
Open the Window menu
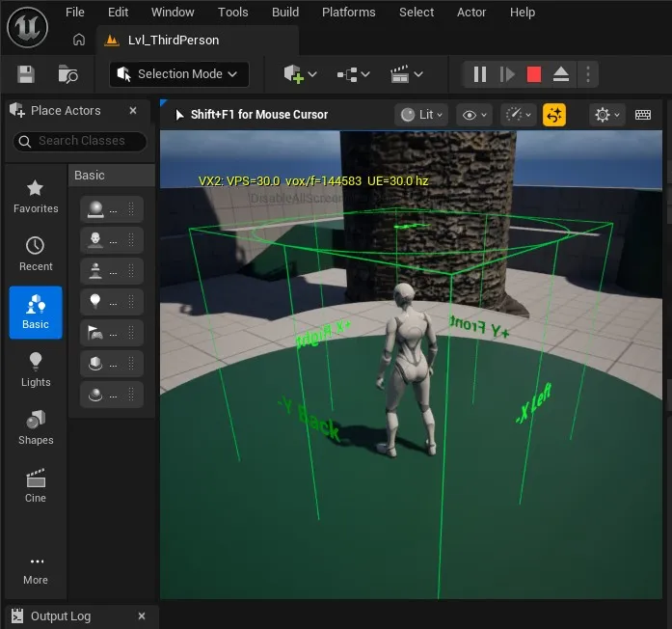173,13
